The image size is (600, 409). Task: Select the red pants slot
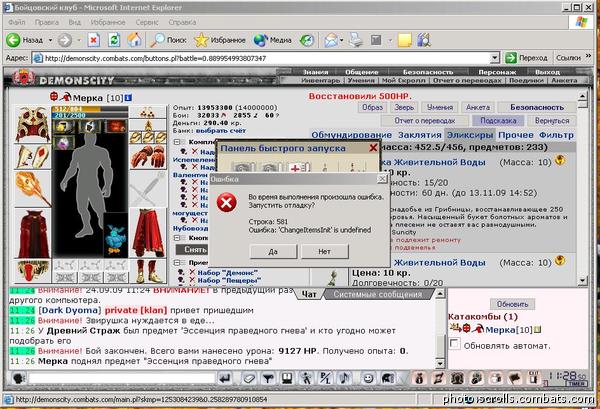tap(148, 233)
